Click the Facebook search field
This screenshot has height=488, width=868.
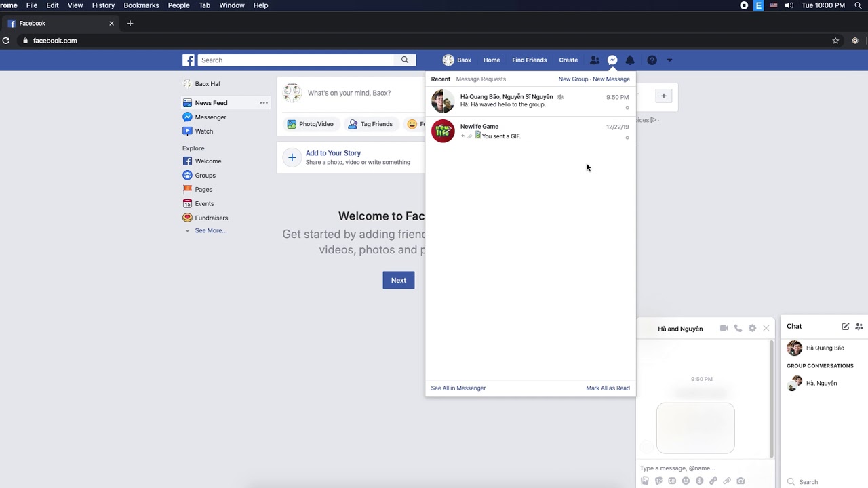[x=296, y=60]
